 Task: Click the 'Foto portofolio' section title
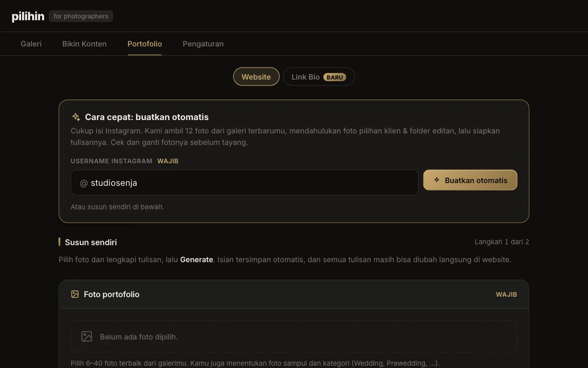tap(112, 294)
